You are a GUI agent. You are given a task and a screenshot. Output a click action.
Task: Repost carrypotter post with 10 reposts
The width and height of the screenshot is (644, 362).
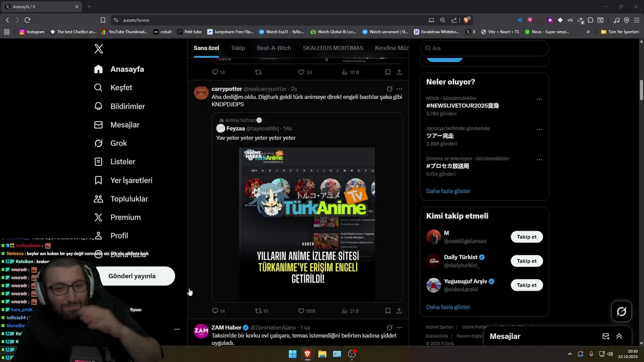pos(262,311)
